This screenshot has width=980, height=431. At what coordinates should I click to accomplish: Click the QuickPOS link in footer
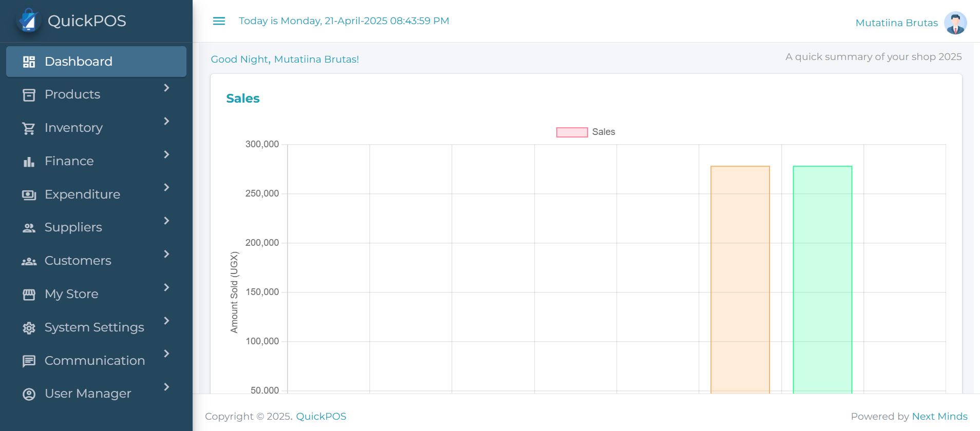tap(321, 417)
